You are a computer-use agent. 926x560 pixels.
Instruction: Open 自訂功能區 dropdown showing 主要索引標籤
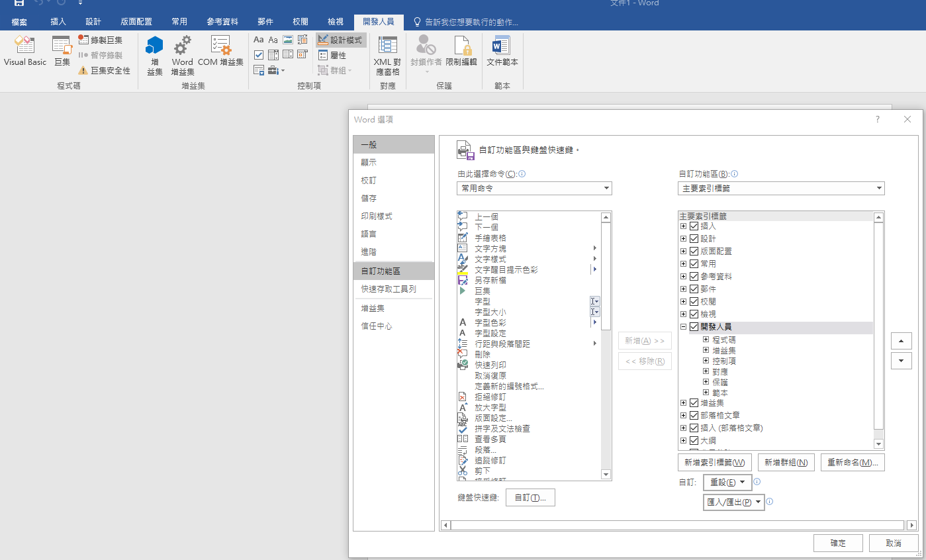coord(782,188)
